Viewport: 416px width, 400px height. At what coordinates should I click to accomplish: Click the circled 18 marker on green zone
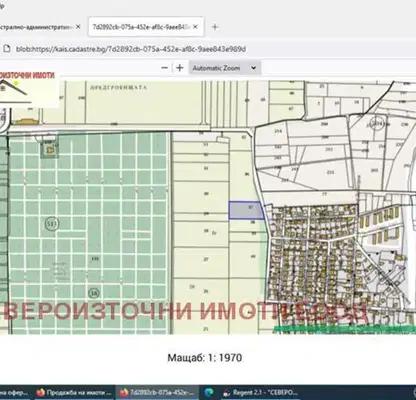(x=94, y=293)
